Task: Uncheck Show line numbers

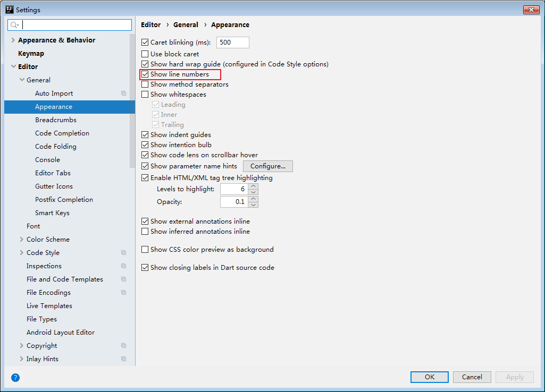Action: click(x=145, y=74)
